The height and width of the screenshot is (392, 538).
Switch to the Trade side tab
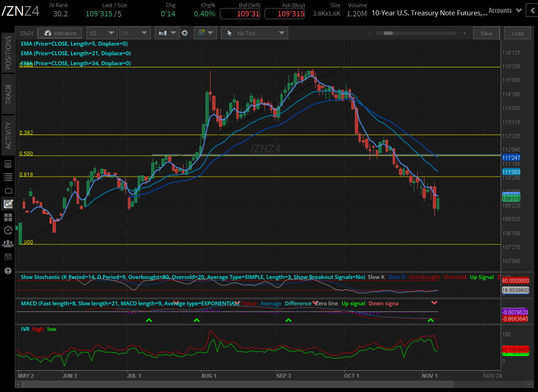click(8, 94)
